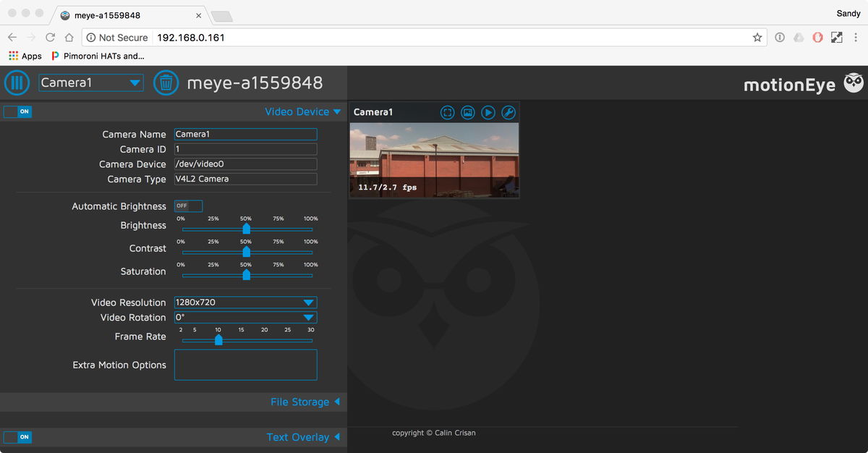Viewport: 868px width, 453px height.
Task: Open the media browser icon on Camera1
Action: coord(468,112)
